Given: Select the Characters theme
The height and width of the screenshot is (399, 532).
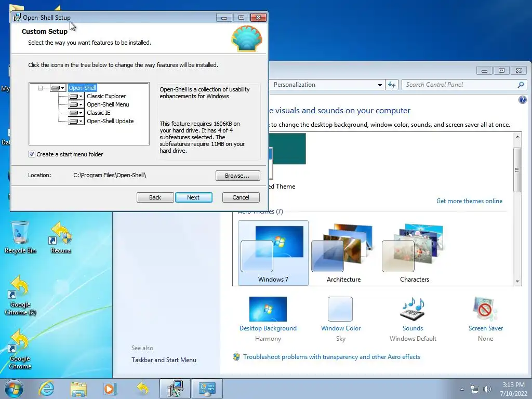Looking at the screenshot, I should click(x=414, y=253).
